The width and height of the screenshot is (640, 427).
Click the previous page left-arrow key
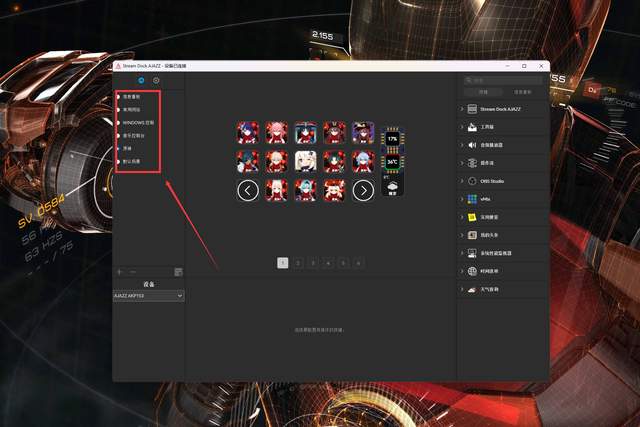[x=248, y=190]
